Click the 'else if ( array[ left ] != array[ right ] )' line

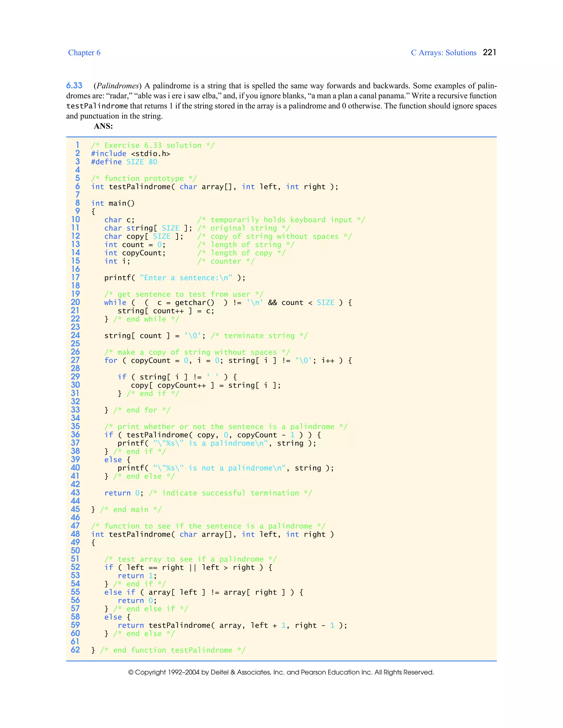click(204, 592)
